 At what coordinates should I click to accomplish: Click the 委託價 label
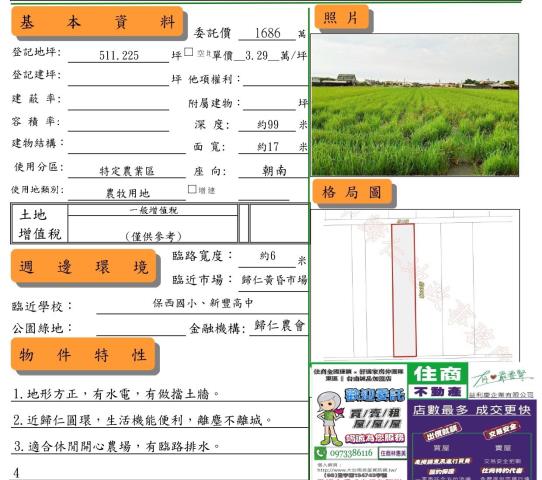pyautogui.click(x=212, y=33)
